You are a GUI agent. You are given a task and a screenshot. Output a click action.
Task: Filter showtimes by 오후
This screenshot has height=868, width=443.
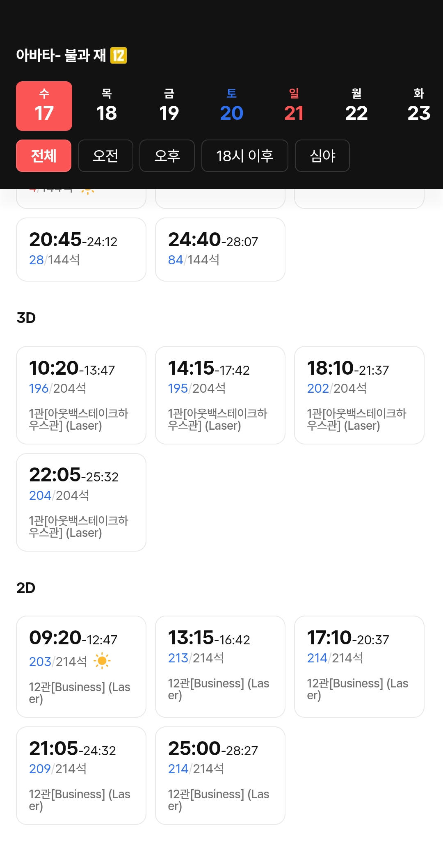(x=167, y=156)
